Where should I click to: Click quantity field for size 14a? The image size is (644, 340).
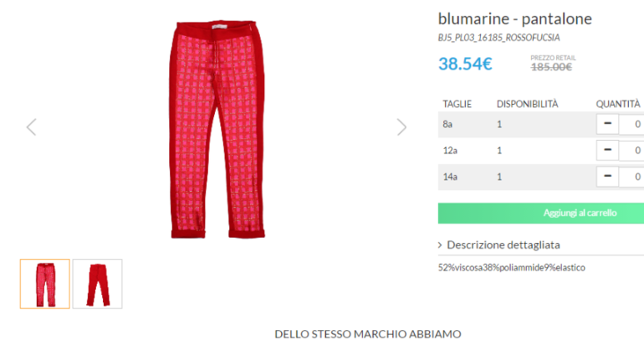tap(631, 177)
